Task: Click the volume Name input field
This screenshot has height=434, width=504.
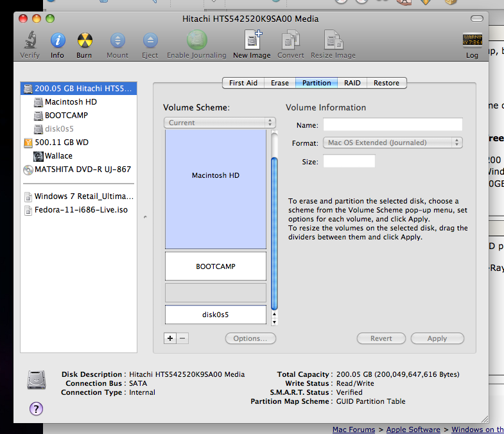Action: [393, 125]
